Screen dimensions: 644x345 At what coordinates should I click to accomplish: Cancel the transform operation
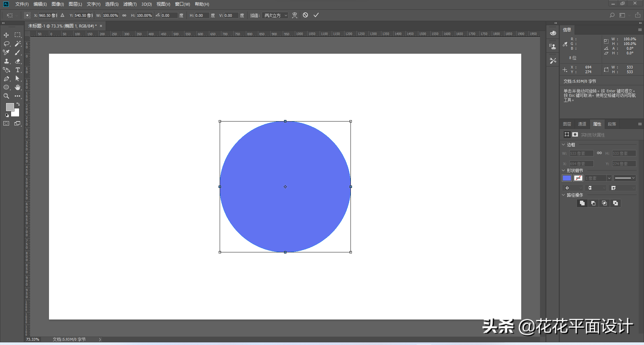tap(305, 15)
